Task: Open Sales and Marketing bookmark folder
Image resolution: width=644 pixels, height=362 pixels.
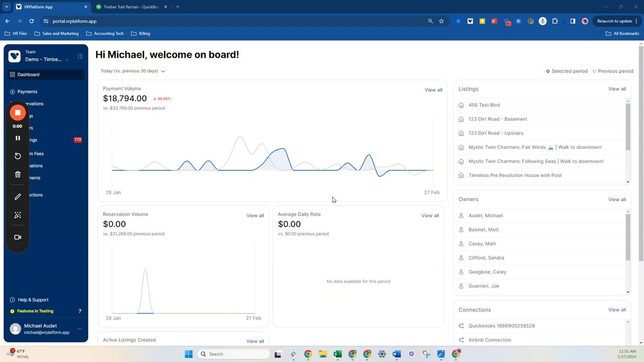Action: (56, 34)
